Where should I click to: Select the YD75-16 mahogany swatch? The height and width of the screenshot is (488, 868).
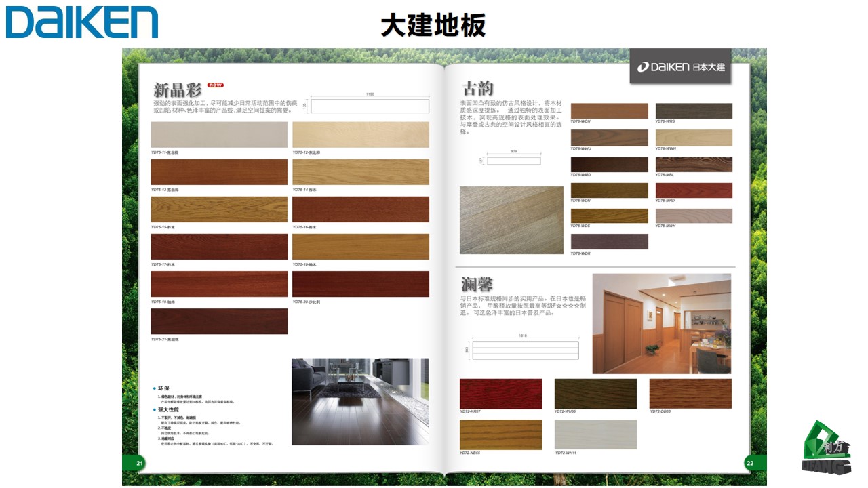click(x=361, y=209)
